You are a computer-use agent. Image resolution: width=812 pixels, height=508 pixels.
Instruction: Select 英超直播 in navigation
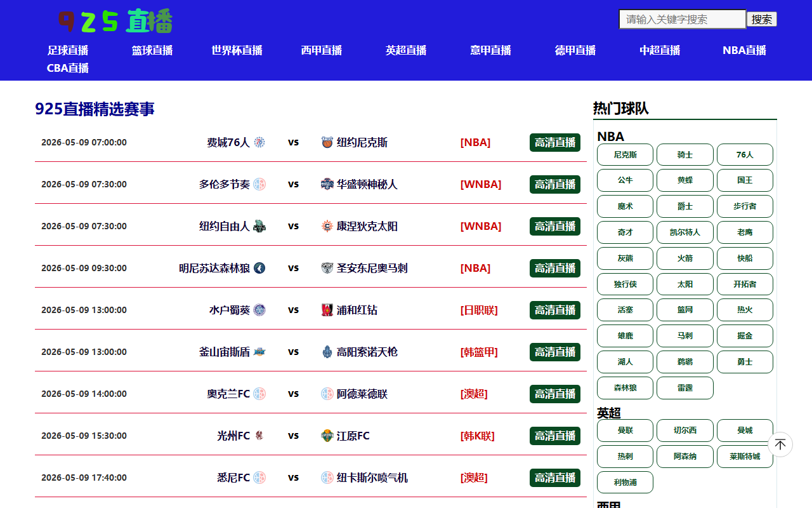point(406,50)
